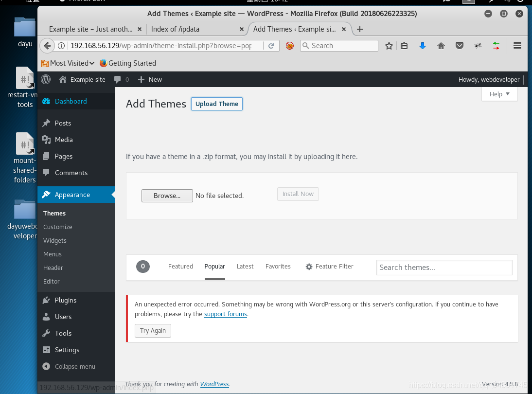Screen dimensions: 532x394
Task: Open WordPress link in footer
Action: pos(214,384)
